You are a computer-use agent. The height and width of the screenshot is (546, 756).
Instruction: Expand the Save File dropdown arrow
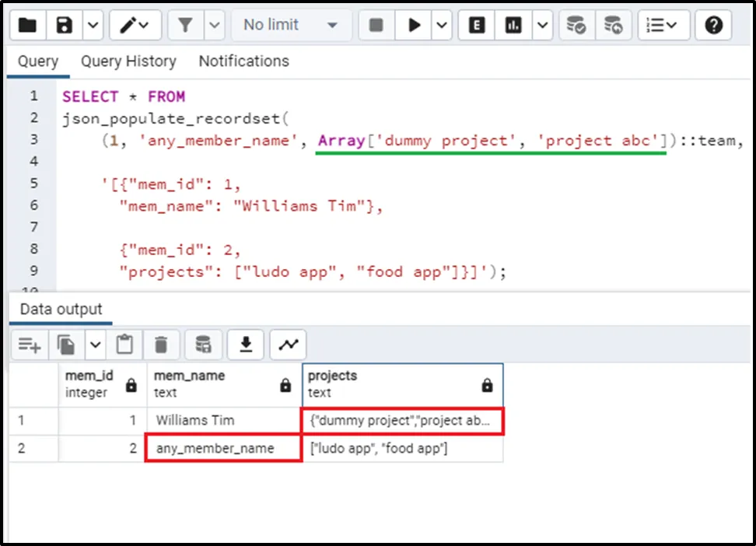(x=93, y=26)
